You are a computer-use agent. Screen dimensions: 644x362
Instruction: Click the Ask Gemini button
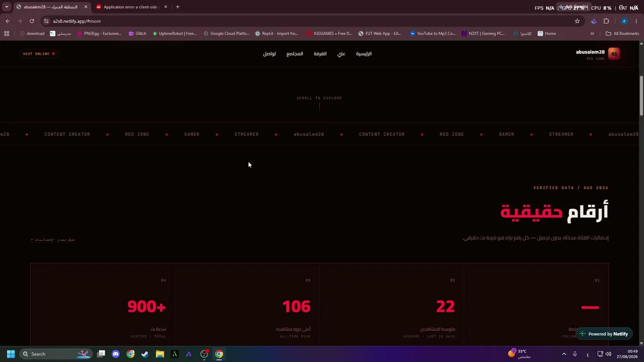pos(574,7)
